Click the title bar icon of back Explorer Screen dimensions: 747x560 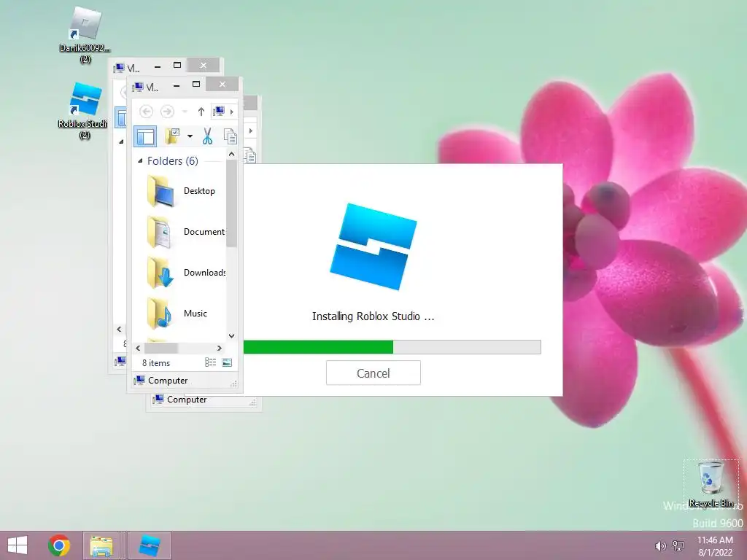click(119, 68)
